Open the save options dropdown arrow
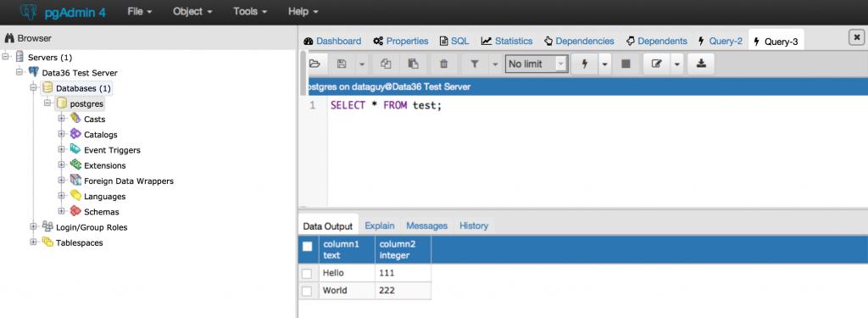The image size is (868, 318). tap(361, 64)
